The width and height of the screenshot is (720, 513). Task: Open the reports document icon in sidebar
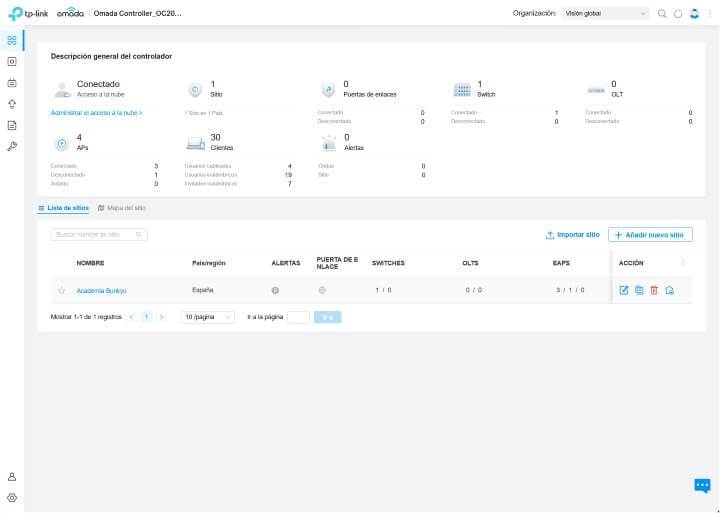pyautogui.click(x=12, y=125)
